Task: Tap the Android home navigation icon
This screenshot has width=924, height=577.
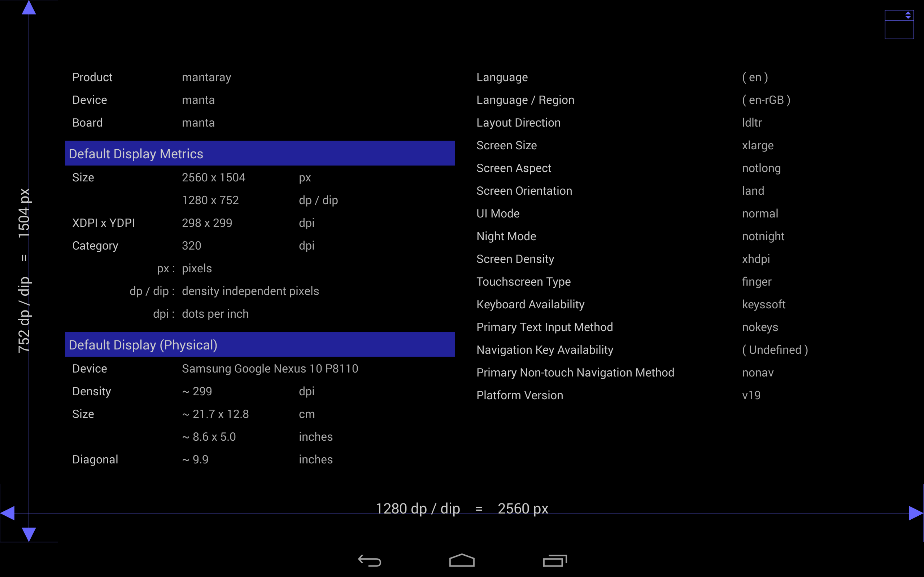Action: (462, 560)
